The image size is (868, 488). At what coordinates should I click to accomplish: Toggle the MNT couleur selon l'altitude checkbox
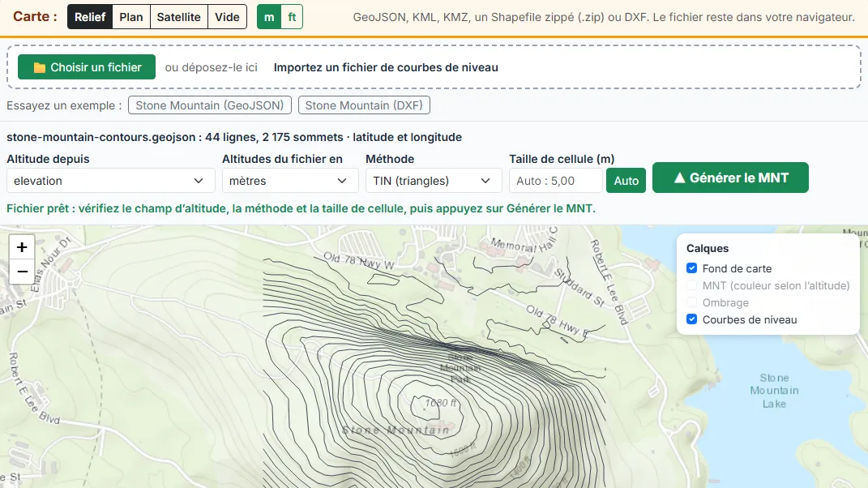(x=692, y=285)
